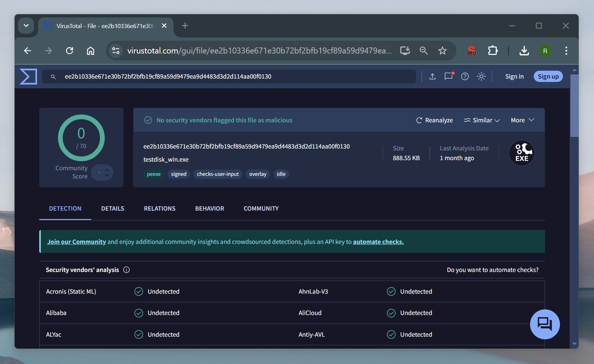Switch to the DETECTION tab
The height and width of the screenshot is (364, 594).
point(65,208)
